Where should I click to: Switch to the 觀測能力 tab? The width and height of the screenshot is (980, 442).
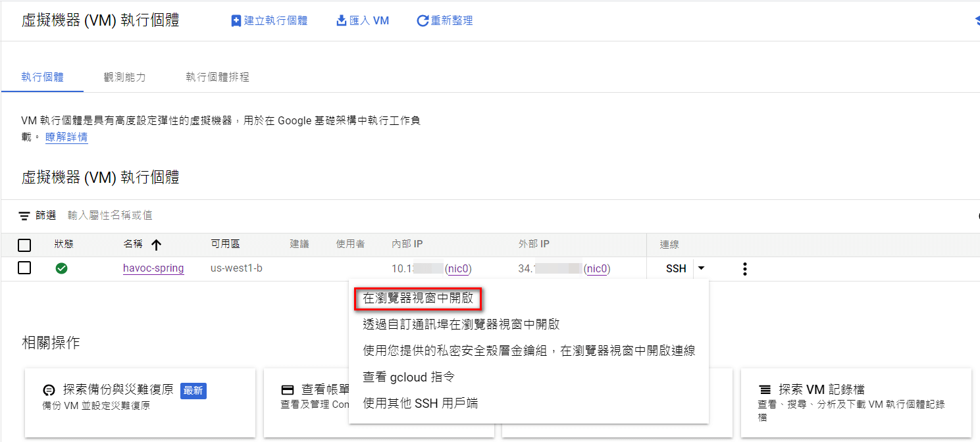[124, 77]
